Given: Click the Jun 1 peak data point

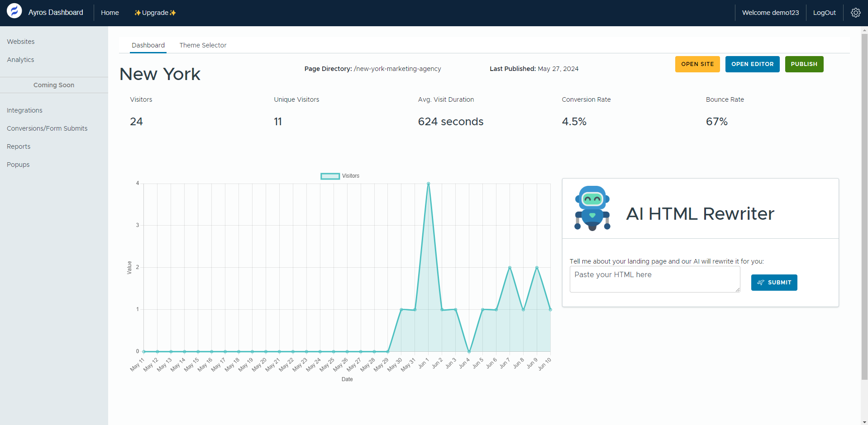Looking at the screenshot, I should pos(429,184).
